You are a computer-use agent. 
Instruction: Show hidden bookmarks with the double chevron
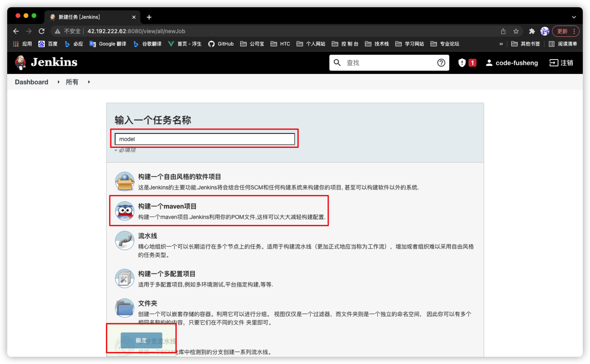(x=501, y=44)
